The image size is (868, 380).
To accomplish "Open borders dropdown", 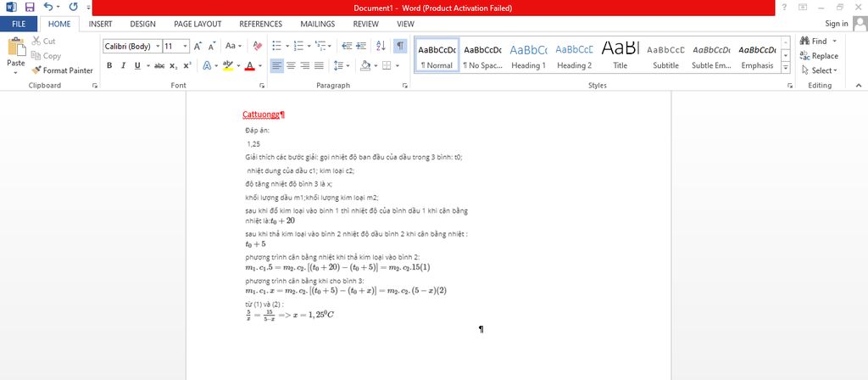I will pos(399,65).
